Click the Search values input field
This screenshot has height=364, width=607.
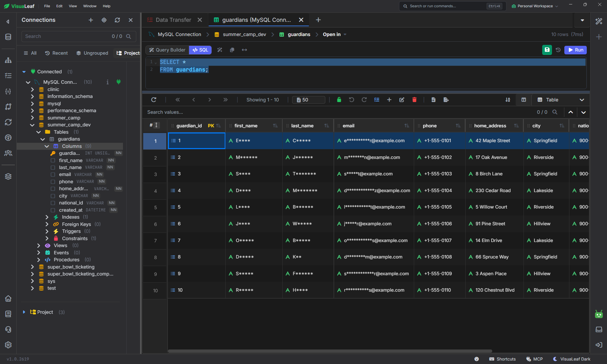click(338, 112)
